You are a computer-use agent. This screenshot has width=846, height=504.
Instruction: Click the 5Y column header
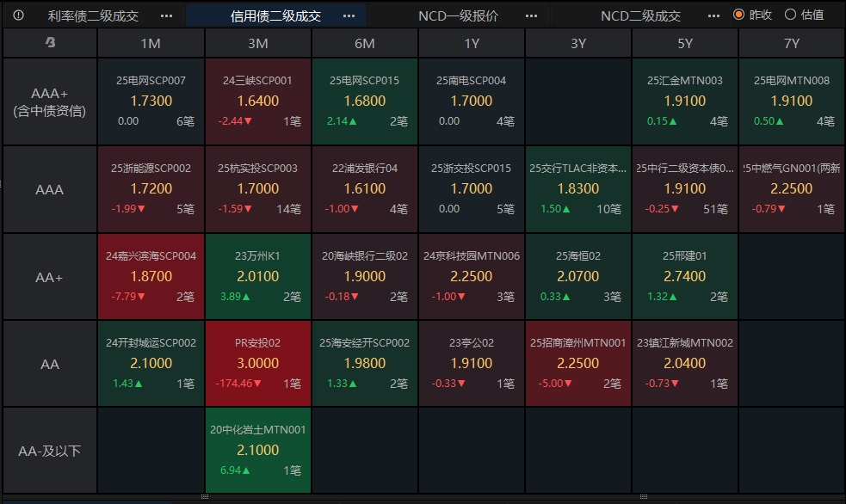pos(685,43)
